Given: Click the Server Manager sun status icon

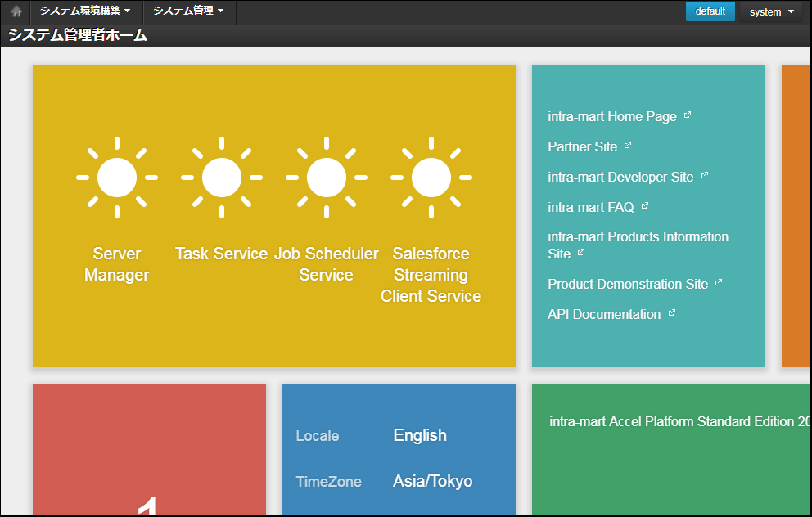Looking at the screenshot, I should (117, 178).
